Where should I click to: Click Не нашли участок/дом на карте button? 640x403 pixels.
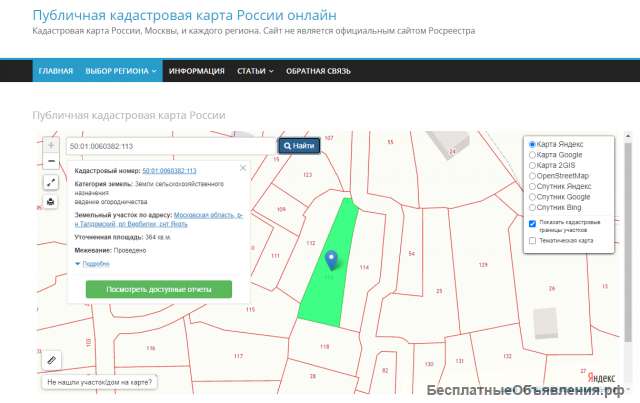100,382
